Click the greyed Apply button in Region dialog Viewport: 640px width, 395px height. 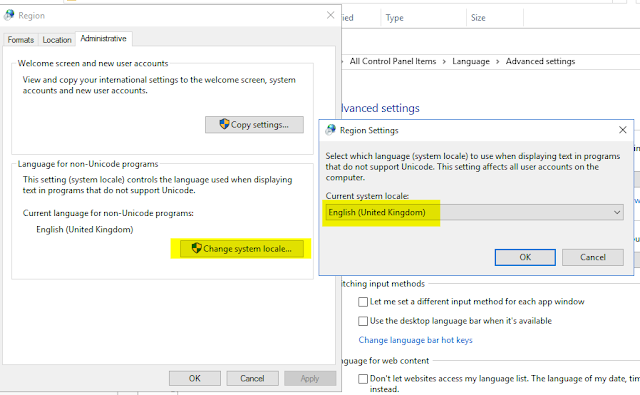pos(310,378)
